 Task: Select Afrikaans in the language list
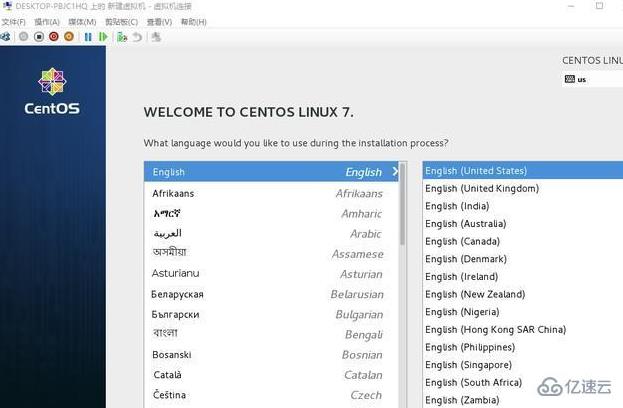coord(271,193)
